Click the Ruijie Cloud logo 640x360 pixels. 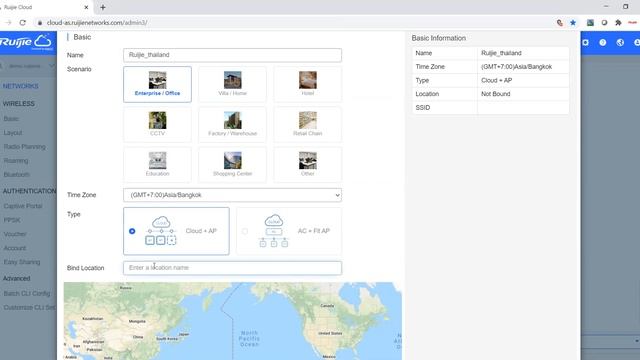pos(26,42)
